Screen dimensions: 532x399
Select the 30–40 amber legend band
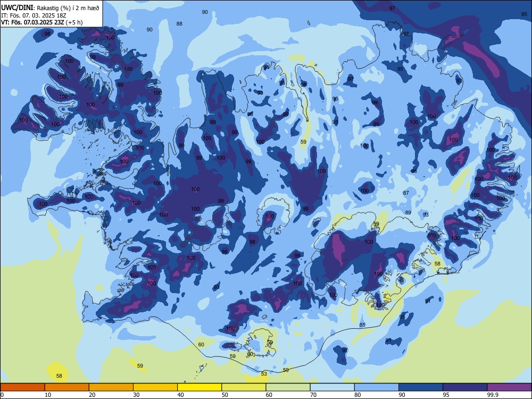(155, 387)
